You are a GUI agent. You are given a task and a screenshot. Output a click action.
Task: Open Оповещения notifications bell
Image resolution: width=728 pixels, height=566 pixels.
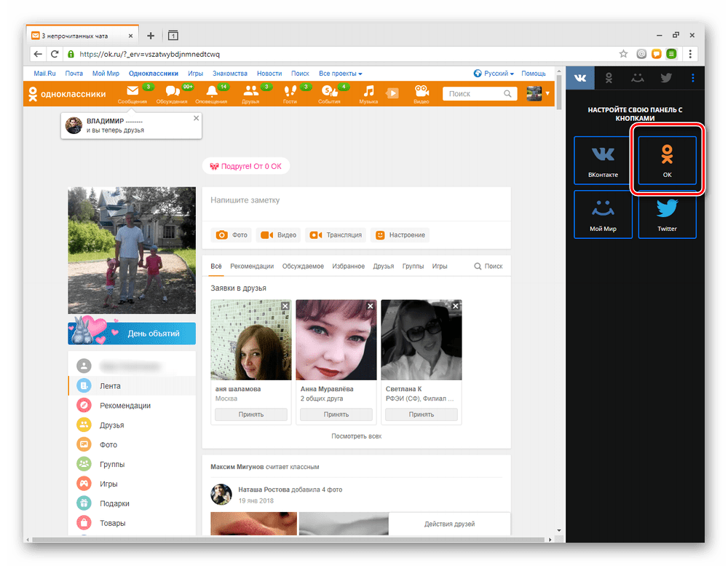(212, 93)
